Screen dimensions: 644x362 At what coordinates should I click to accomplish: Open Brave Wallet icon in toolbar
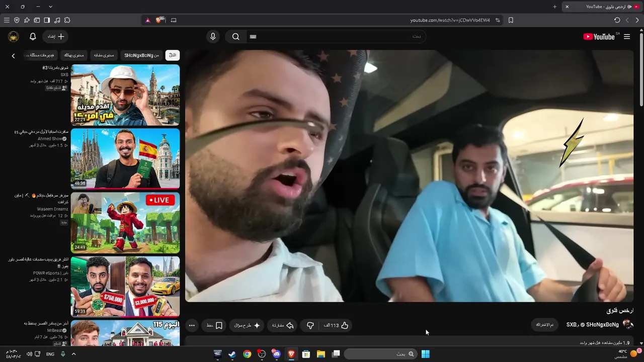pyautogui.click(x=37, y=20)
